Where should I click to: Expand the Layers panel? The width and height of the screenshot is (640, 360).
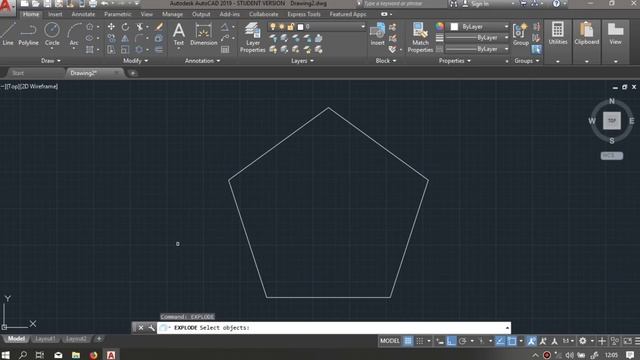click(302, 60)
